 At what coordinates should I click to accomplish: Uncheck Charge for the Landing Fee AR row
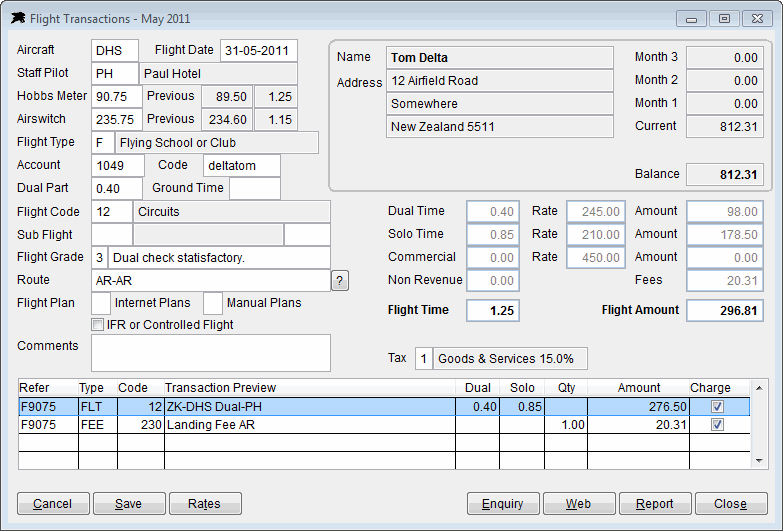[717, 425]
